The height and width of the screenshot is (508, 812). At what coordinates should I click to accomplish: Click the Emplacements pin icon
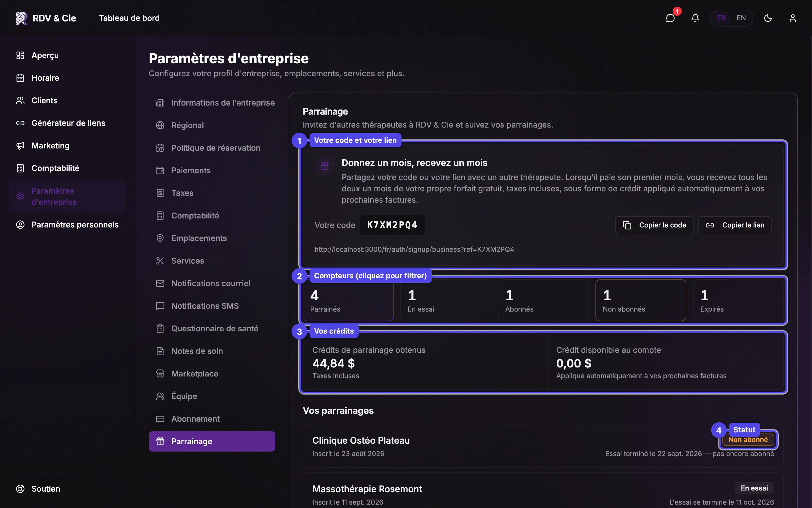click(160, 238)
